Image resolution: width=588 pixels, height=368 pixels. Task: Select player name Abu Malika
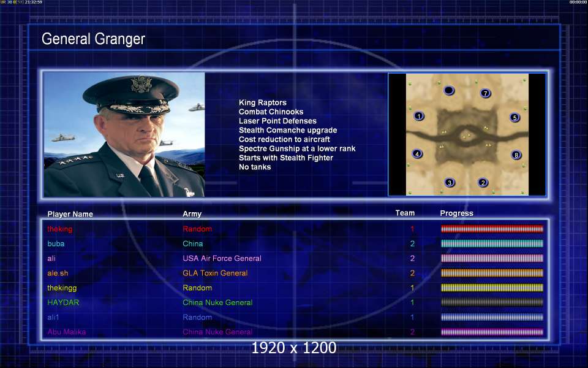66,332
